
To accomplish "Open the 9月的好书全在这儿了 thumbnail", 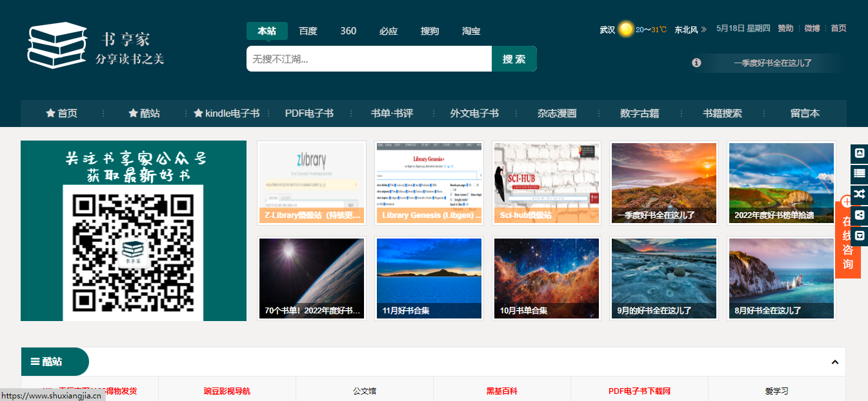I will pyautogui.click(x=664, y=279).
